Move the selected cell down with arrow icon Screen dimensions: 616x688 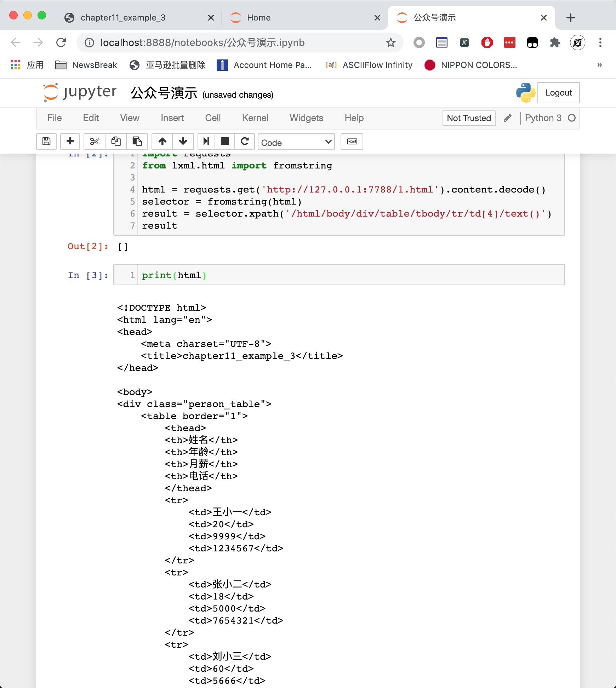pyautogui.click(x=183, y=142)
